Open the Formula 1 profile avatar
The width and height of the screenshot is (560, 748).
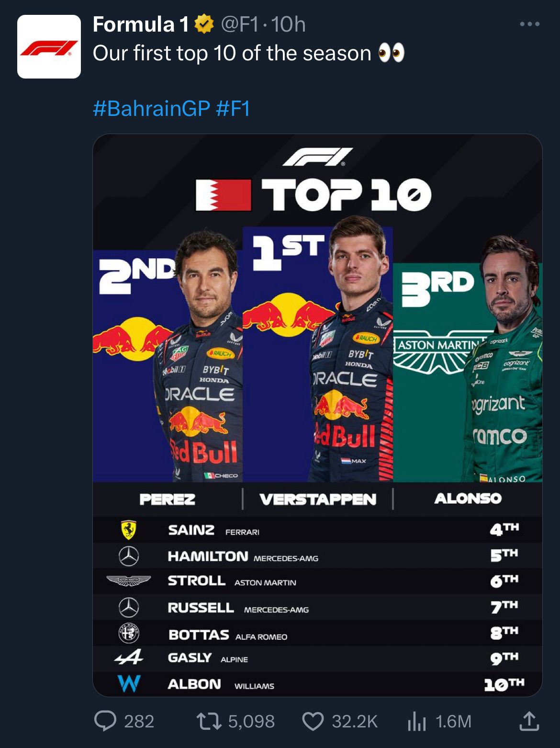[x=49, y=46]
